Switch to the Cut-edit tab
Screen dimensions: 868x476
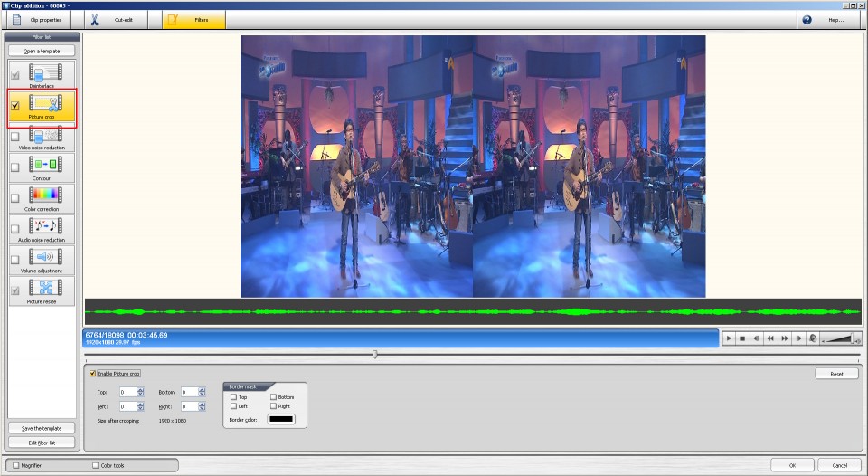(117, 20)
